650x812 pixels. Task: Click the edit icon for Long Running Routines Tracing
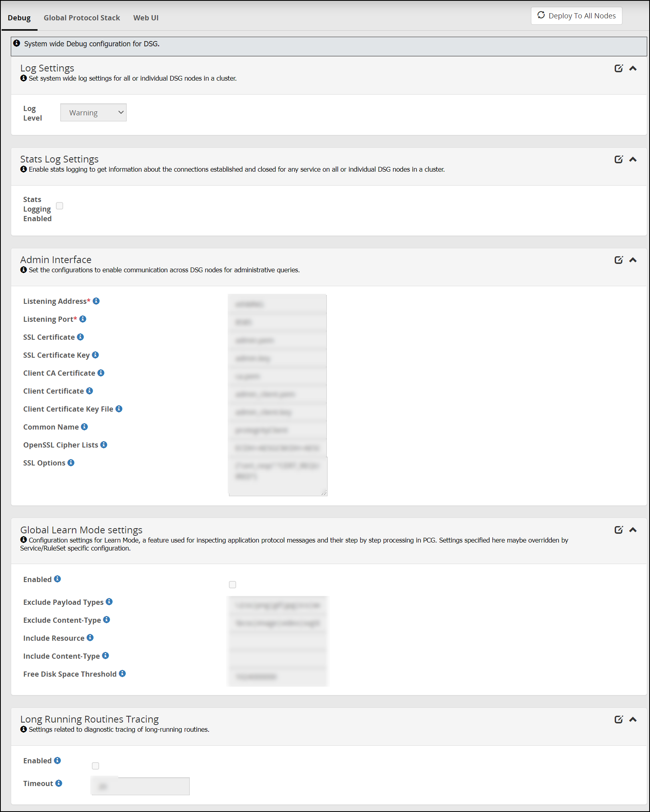pos(618,719)
